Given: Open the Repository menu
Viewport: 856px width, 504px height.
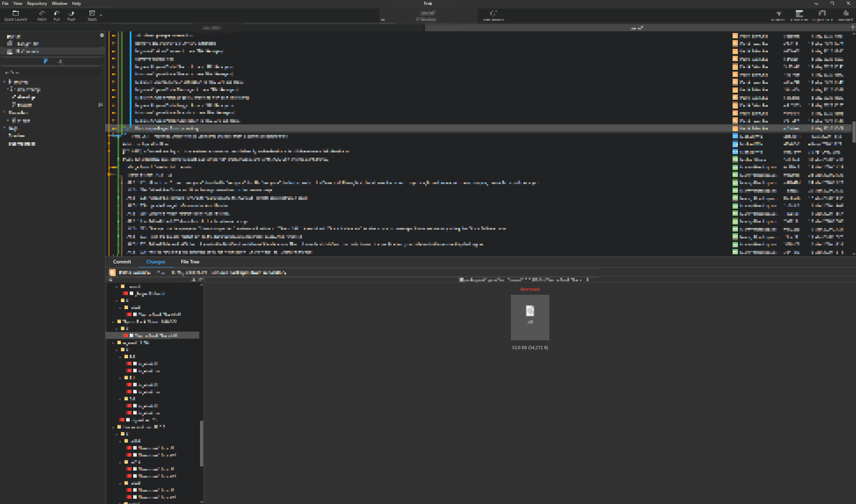Looking at the screenshot, I should point(37,4).
